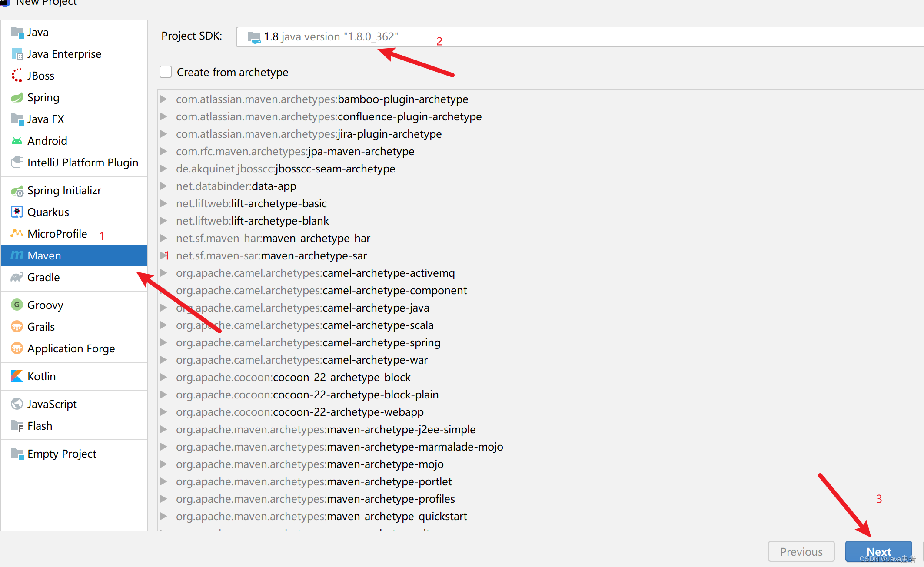The image size is (924, 567).
Task: Select the Quarkus icon in sidebar
Action: pos(17,212)
